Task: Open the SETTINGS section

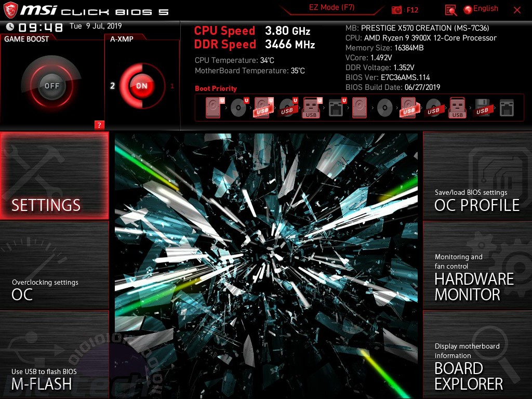Action: (x=54, y=176)
